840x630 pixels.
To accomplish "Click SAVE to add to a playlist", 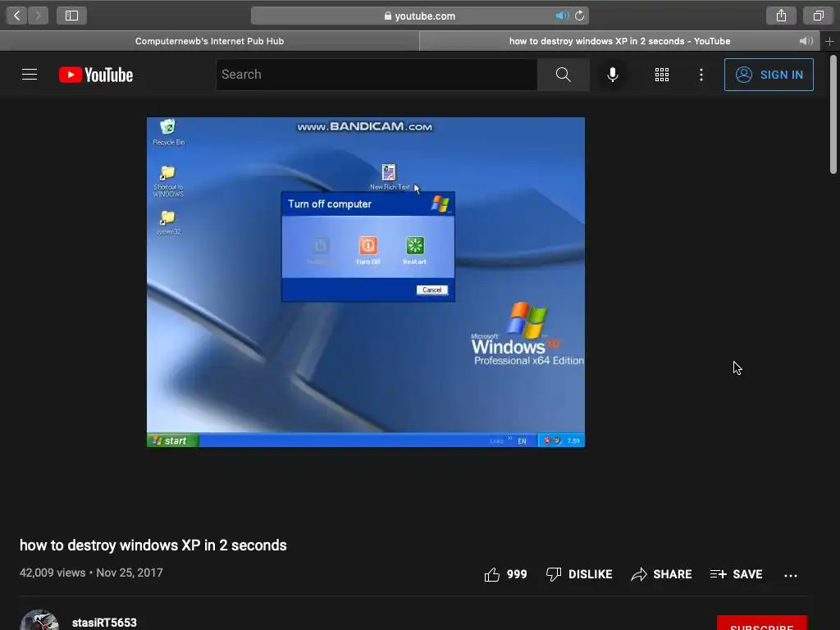I will tap(737, 574).
